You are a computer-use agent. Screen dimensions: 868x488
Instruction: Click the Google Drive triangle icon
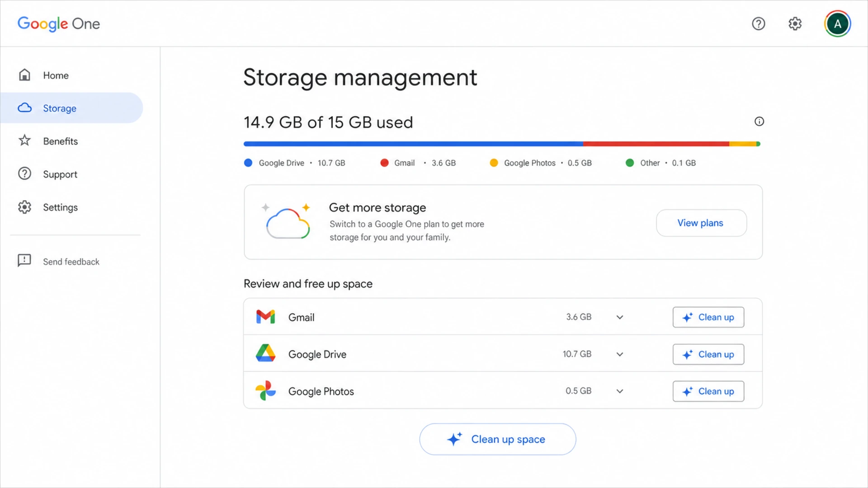(265, 353)
